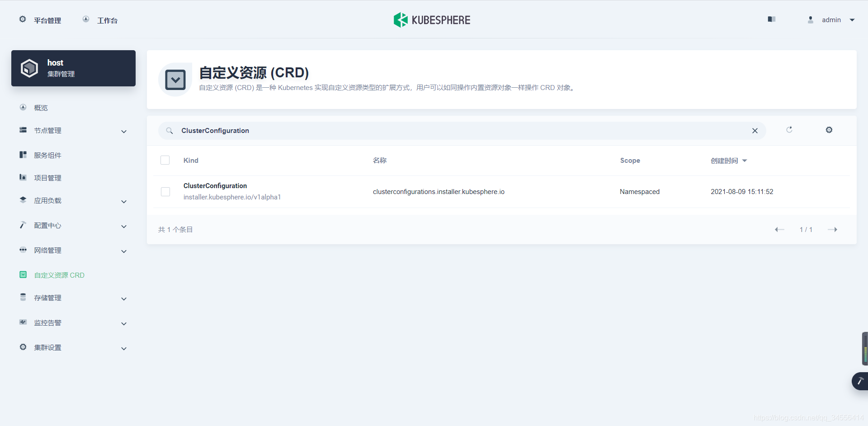Expand the 配置中心 menu chevron
Screen dimensions: 868x426
(124, 227)
